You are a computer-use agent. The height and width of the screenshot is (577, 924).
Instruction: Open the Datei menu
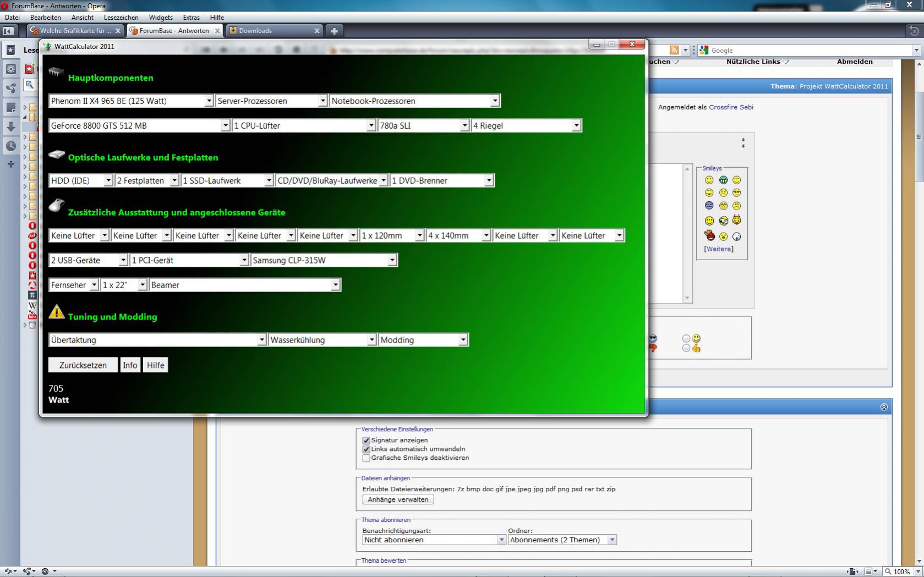pos(12,17)
